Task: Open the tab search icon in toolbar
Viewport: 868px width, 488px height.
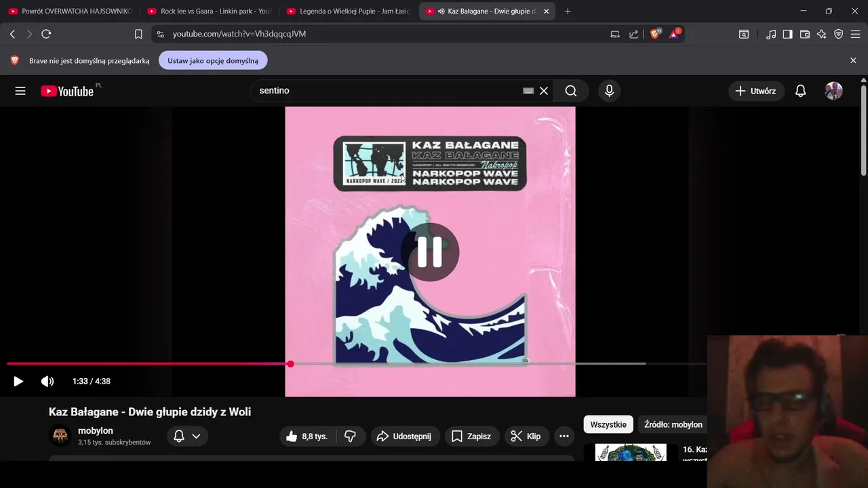Action: [744, 34]
